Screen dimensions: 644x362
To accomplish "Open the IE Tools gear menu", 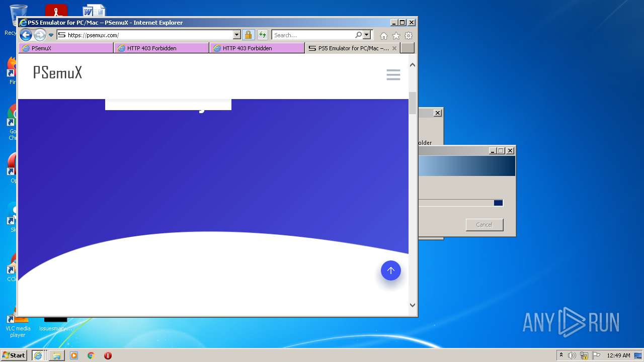I will click(x=409, y=36).
